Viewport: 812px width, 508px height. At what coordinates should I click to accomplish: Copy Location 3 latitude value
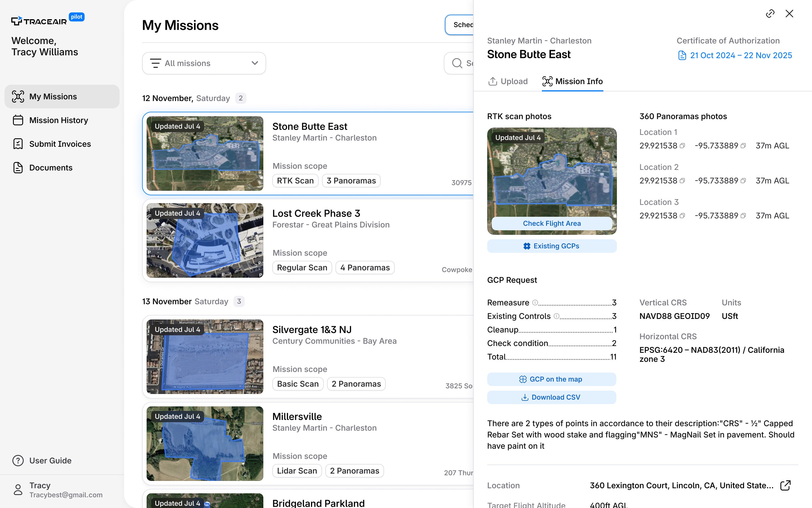pos(682,216)
